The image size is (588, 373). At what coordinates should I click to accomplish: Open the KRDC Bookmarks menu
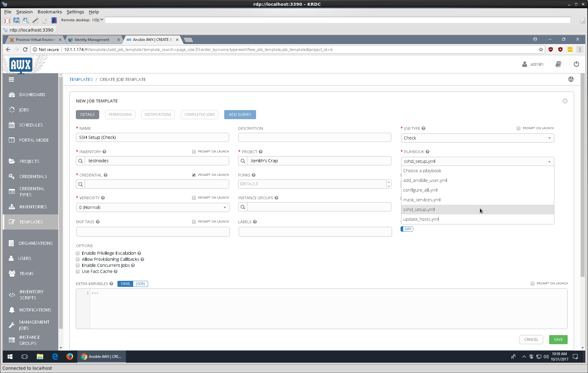pyautogui.click(x=49, y=12)
